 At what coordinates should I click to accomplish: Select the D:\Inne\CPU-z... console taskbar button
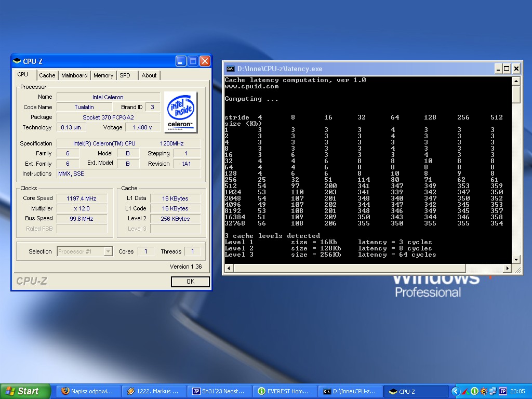coord(351,391)
